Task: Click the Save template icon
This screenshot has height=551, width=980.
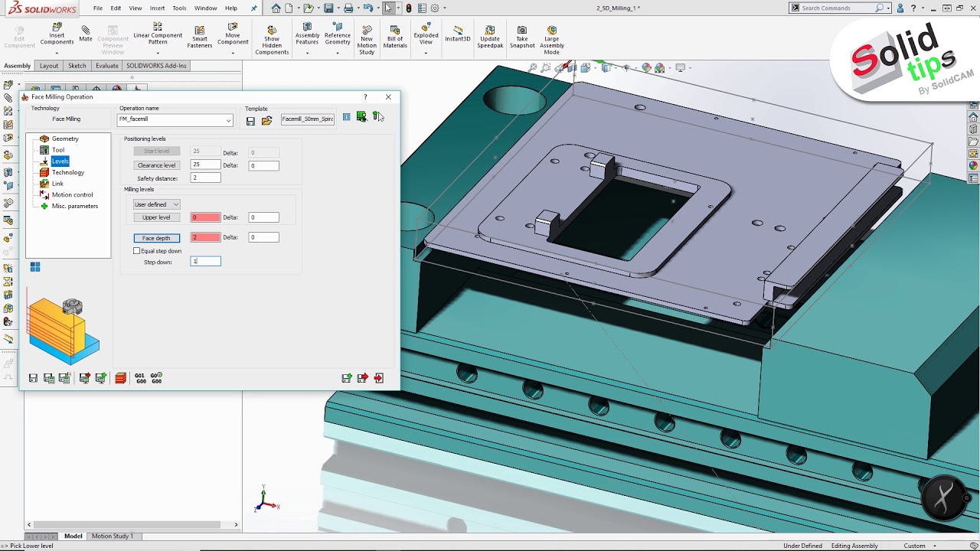Action: click(250, 120)
